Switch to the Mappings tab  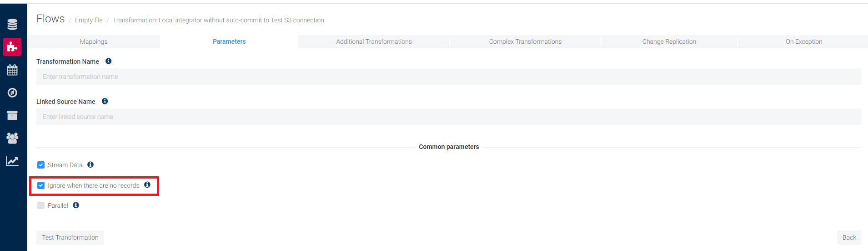point(94,41)
